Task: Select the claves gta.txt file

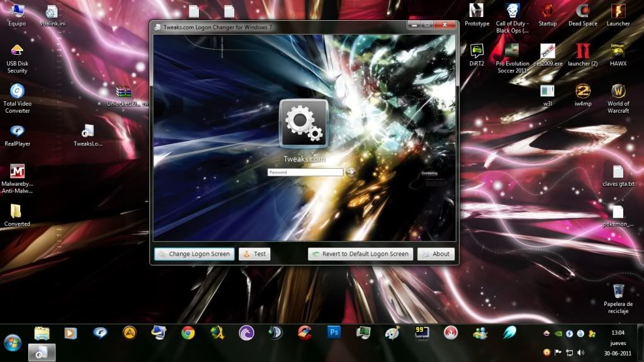Action: tap(618, 176)
